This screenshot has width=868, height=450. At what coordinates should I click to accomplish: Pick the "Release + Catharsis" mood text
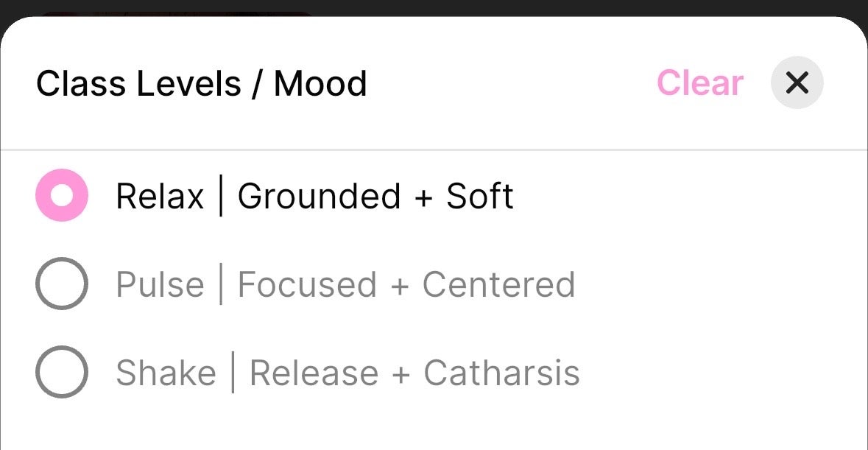414,373
